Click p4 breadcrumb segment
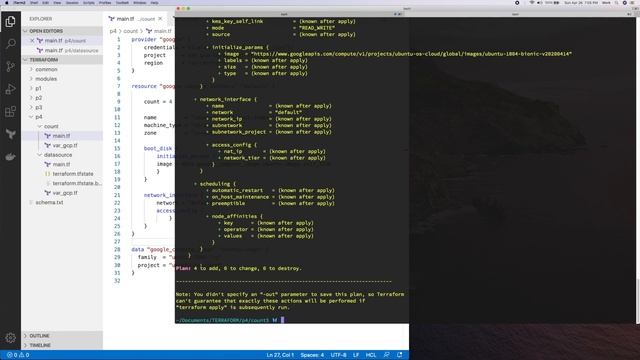 click(x=113, y=31)
